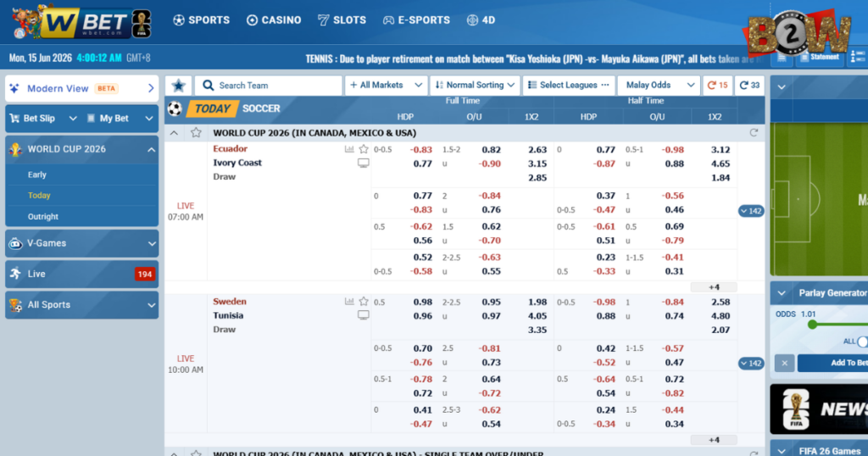Click the 15-second auto refresh button

[x=717, y=86]
